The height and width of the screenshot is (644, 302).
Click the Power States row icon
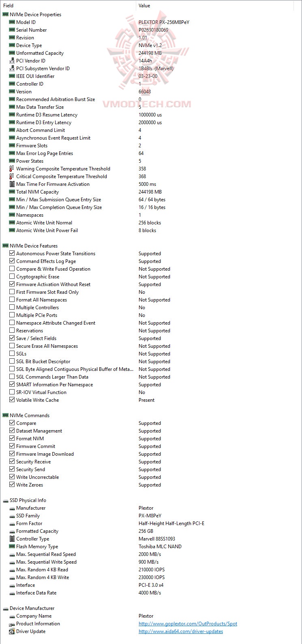coord(12,161)
